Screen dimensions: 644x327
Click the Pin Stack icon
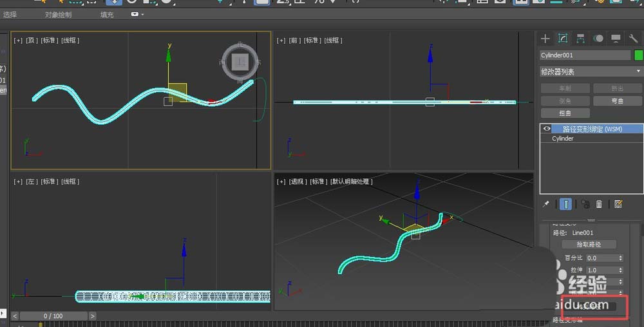coord(546,204)
